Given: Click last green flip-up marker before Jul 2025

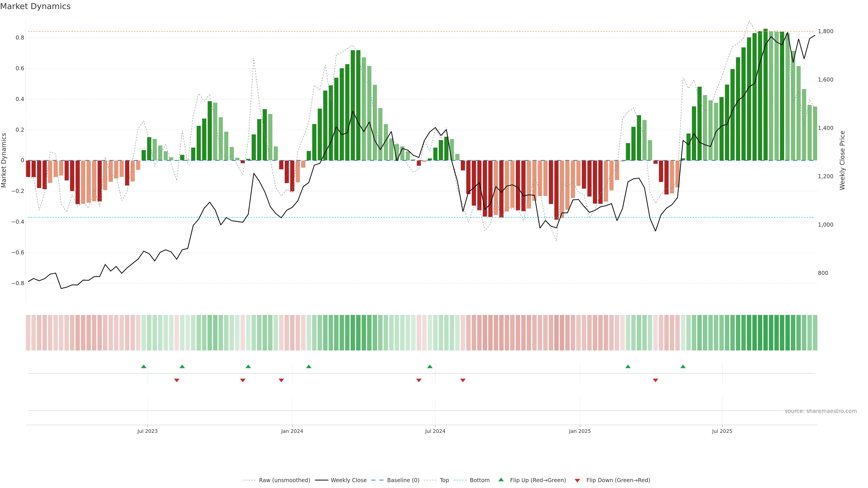Looking at the screenshot, I should (x=683, y=366).
